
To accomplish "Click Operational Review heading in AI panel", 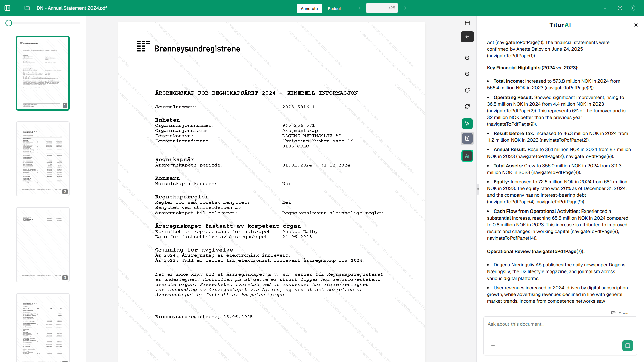I will pos(536,251).
